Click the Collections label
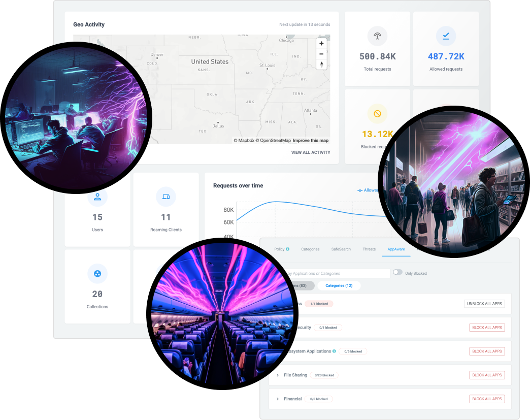 coord(97,307)
